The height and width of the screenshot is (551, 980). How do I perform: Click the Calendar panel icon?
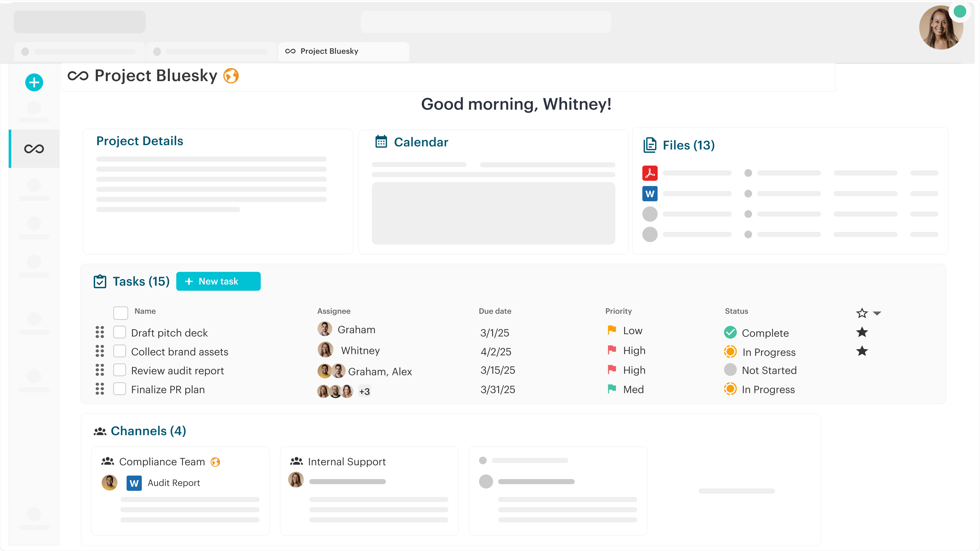(x=381, y=142)
